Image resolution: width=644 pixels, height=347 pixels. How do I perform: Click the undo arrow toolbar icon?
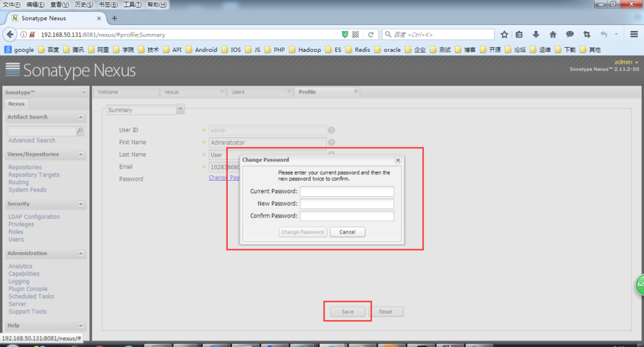(604, 34)
